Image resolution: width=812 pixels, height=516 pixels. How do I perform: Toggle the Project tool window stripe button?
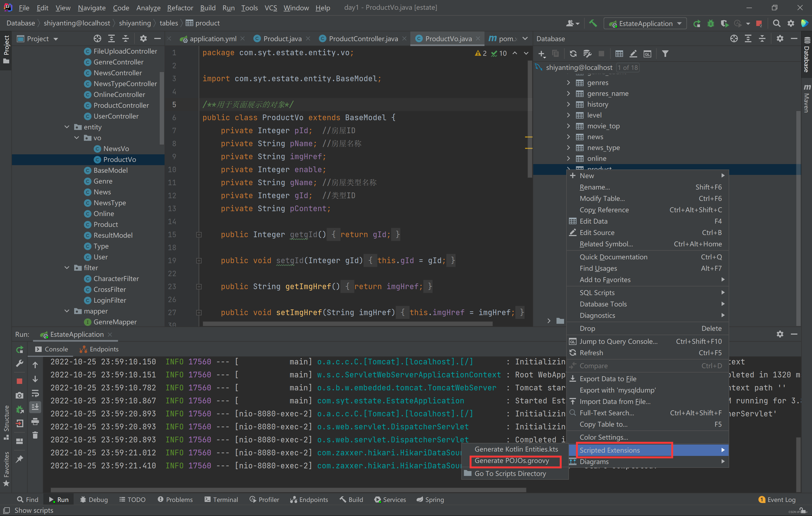coord(6,49)
